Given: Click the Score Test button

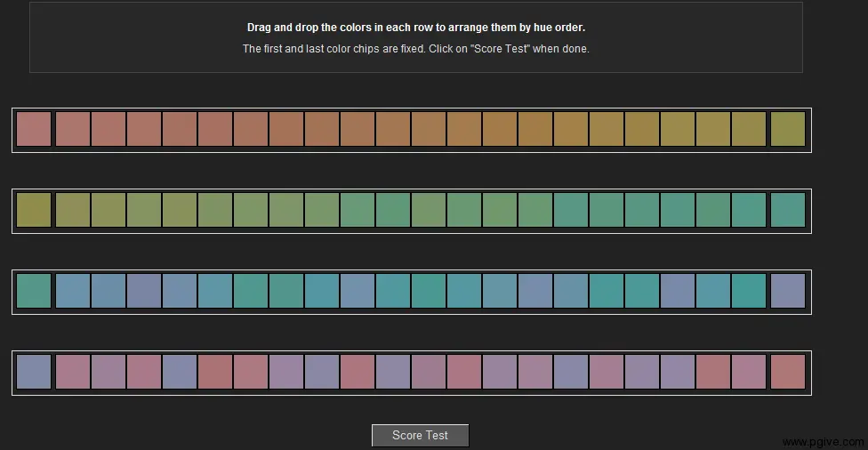Looking at the screenshot, I should (x=420, y=436).
